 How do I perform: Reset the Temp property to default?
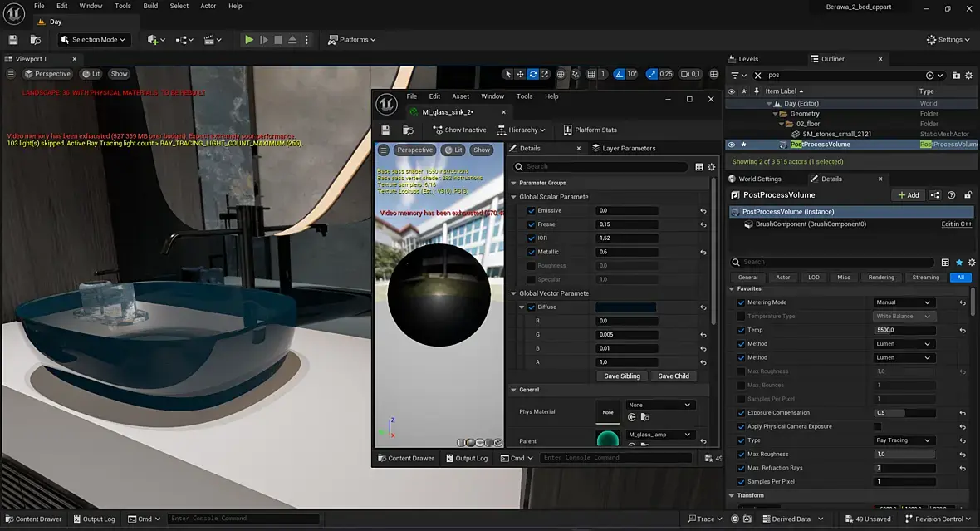pyautogui.click(x=963, y=330)
